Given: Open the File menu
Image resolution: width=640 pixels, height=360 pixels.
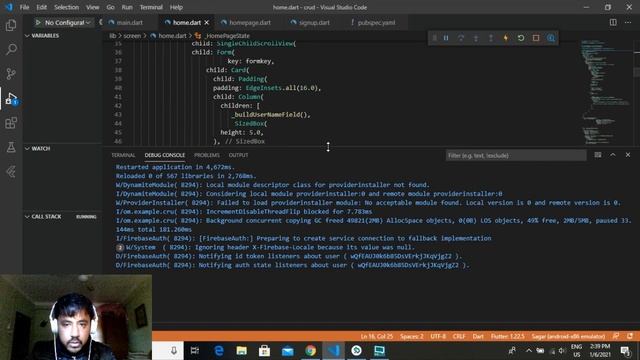Looking at the screenshot, I should tap(24, 7).
